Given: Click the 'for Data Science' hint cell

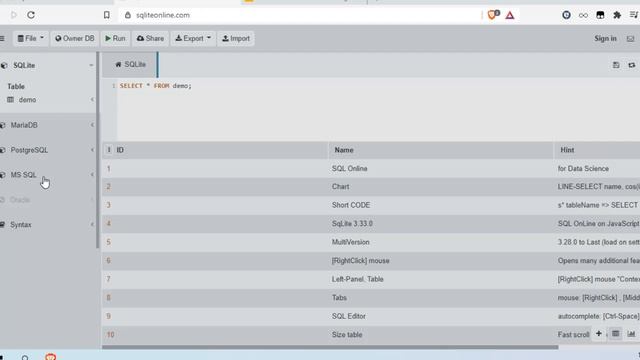Looking at the screenshot, I should 583,169.
